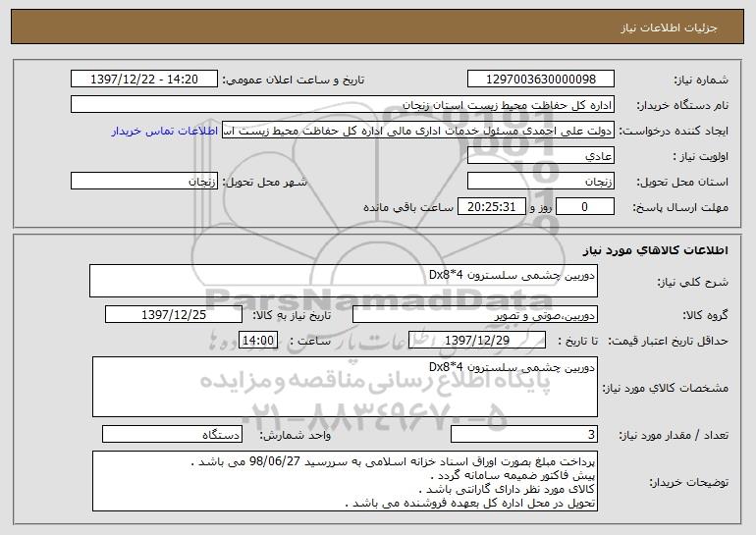The image size is (756, 535).
Task: Select the line تحویل در محل اداره کل
Action: pyautogui.click(x=470, y=503)
